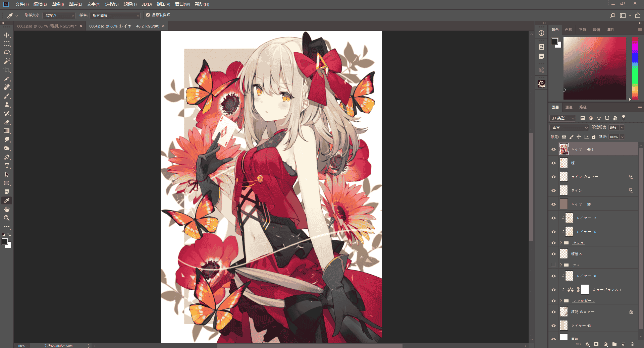Select the Magic Wand tool
The width and height of the screenshot is (644, 348).
[7, 61]
